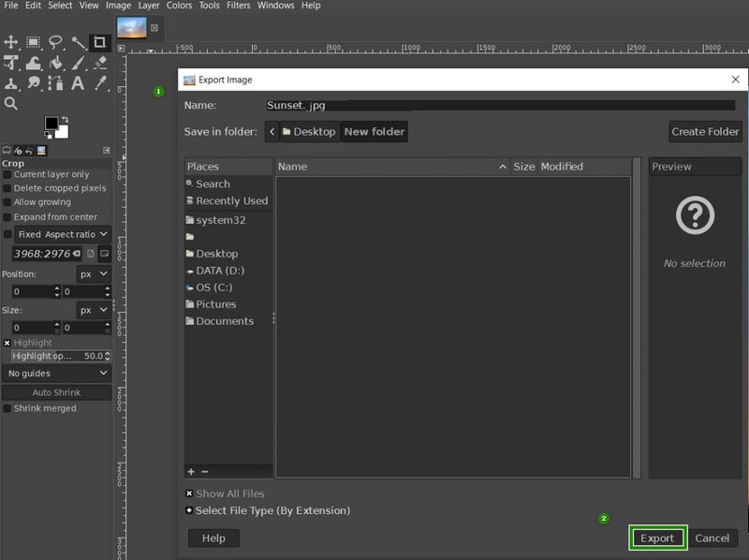The height and width of the screenshot is (560, 749).
Task: Switch to the Eraser tool
Action: click(x=100, y=63)
